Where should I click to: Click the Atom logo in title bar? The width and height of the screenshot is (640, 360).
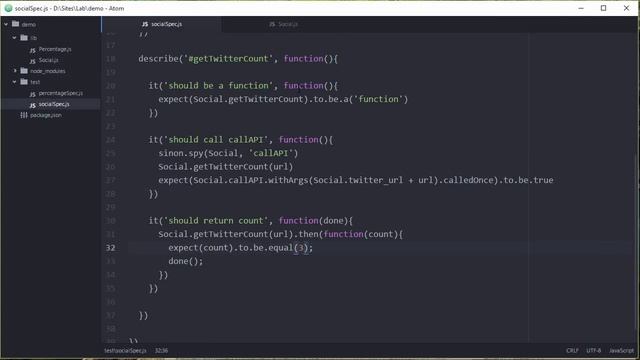(x=8, y=8)
